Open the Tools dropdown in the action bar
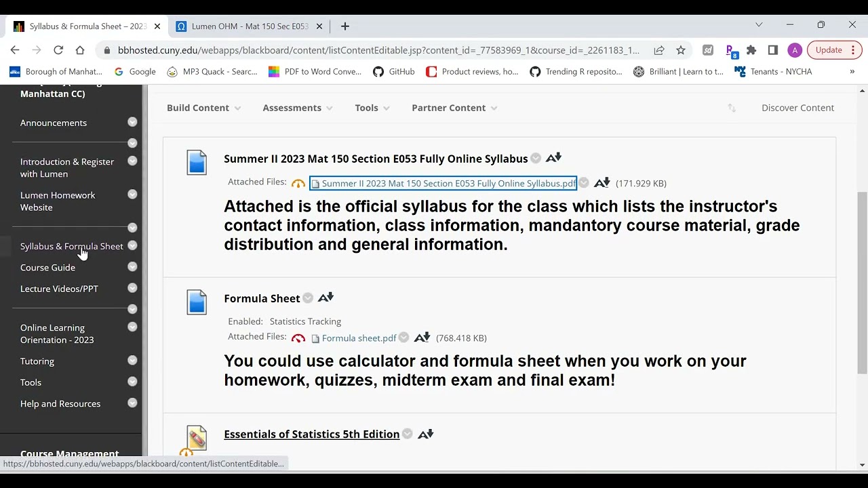 tap(372, 108)
